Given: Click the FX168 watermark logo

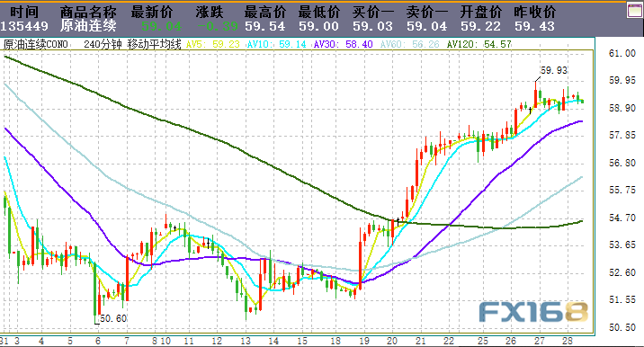Looking at the screenshot, I should tap(533, 312).
